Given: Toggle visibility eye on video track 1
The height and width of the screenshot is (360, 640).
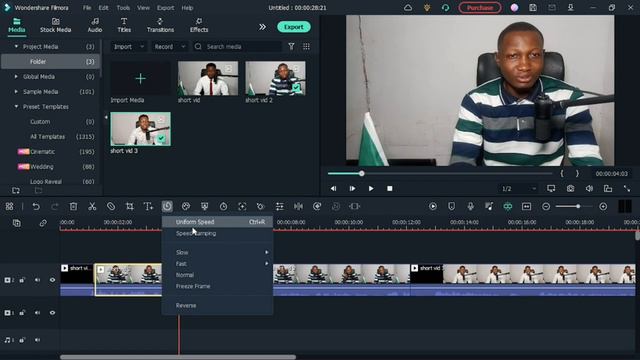Looking at the screenshot, I should (x=52, y=313).
